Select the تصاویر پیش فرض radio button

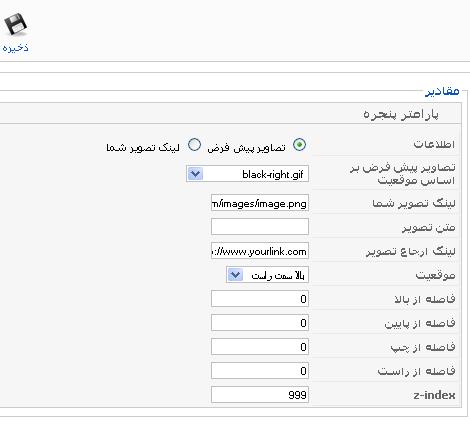[299, 145]
